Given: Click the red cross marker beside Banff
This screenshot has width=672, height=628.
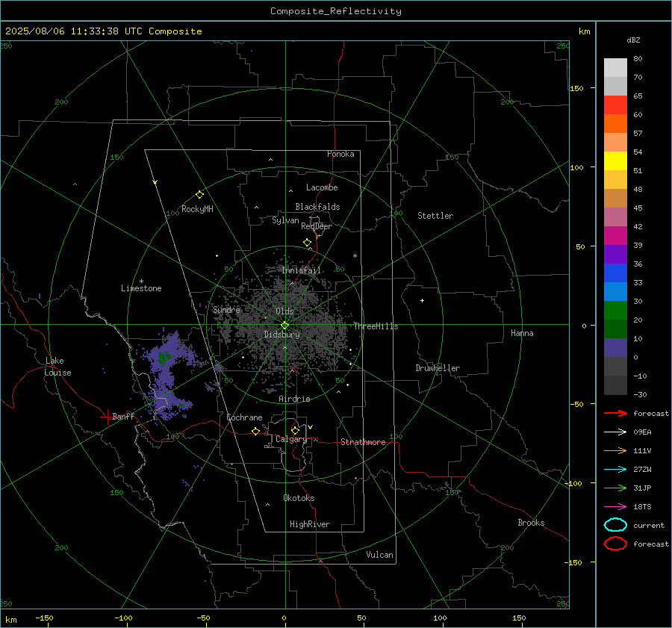Looking at the screenshot, I should pos(107,417).
